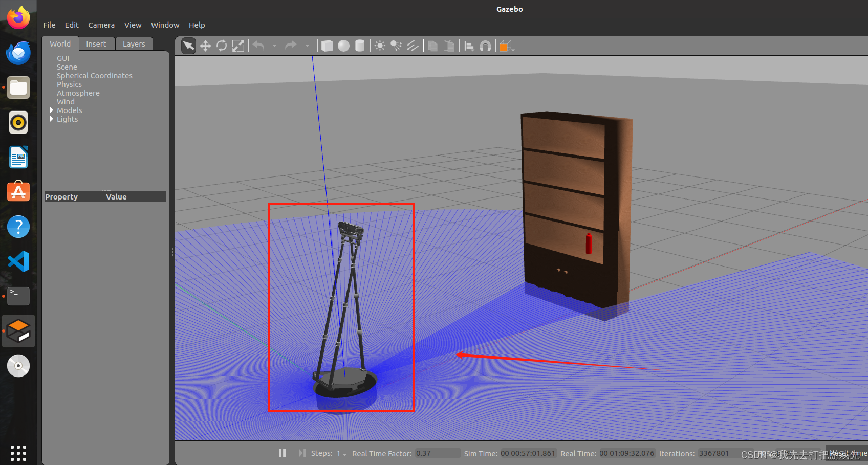Open Rhythmbox from the dock
The image size is (868, 465).
pos(18,122)
